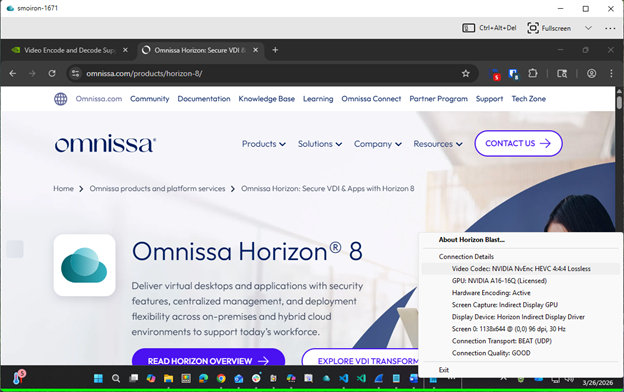Open a new browser tab
The image size is (624, 392).
[275, 50]
